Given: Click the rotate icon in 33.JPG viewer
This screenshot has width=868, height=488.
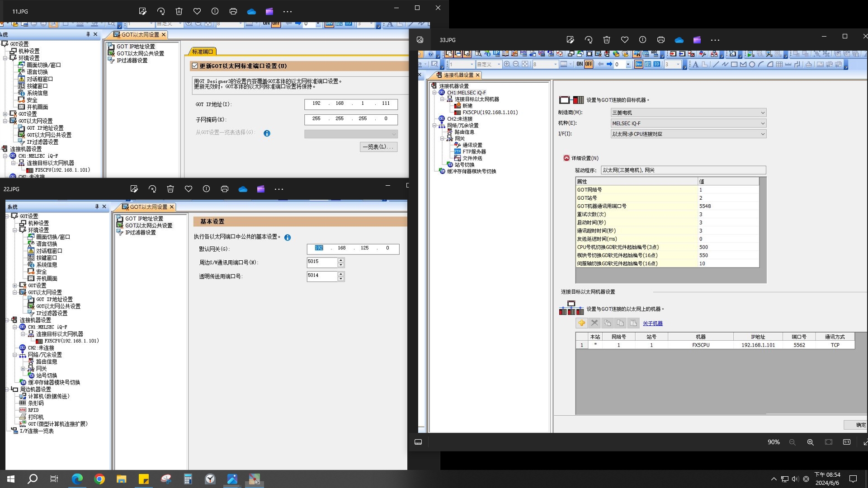Looking at the screenshot, I should [x=589, y=40].
